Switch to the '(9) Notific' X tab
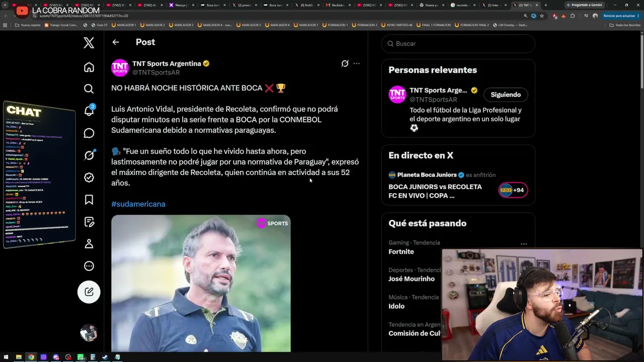Screen dimensions: 644x362 (306, 5)
